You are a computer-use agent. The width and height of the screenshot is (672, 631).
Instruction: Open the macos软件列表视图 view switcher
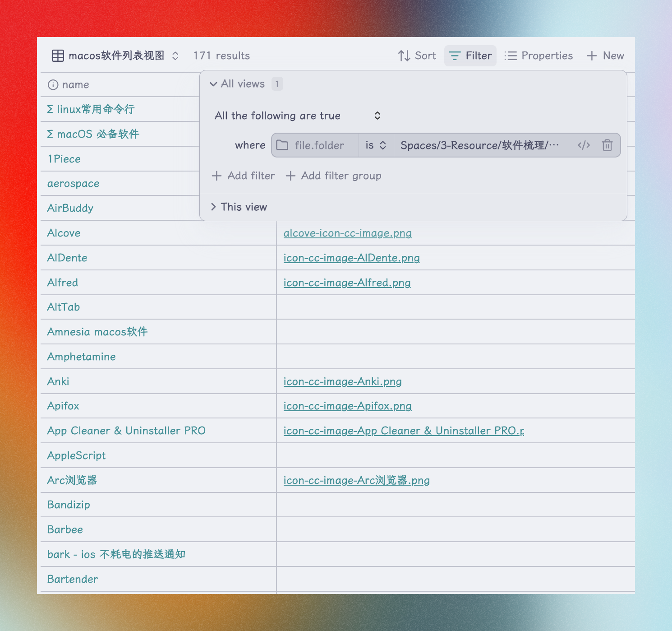[115, 56]
